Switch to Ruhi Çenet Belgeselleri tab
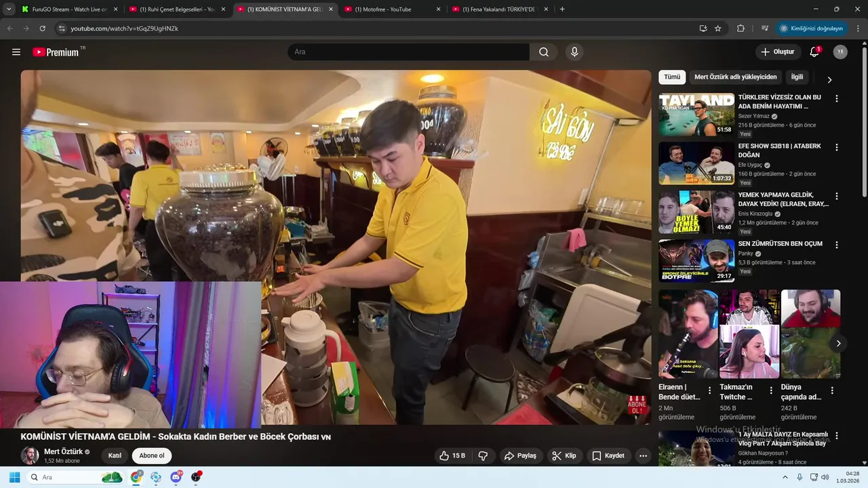Image resolution: width=868 pixels, height=488 pixels. pos(176,9)
